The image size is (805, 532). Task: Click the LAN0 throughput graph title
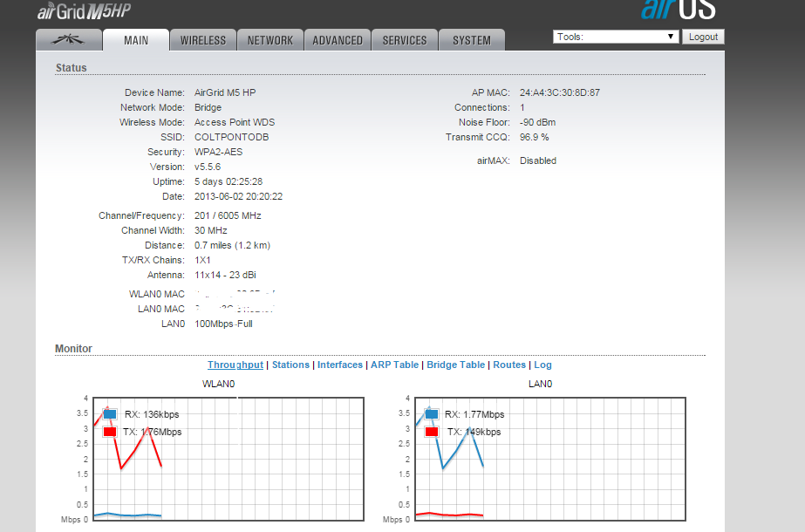click(540, 384)
